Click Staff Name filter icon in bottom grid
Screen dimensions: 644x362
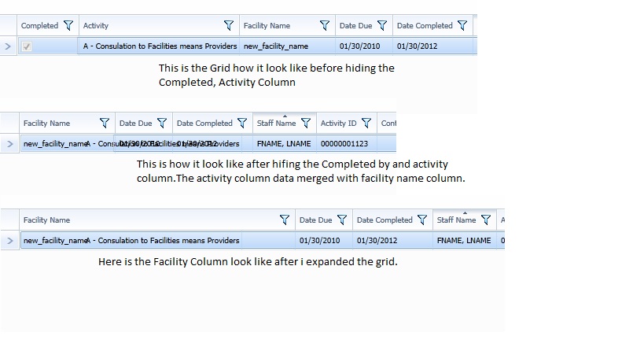(x=486, y=220)
